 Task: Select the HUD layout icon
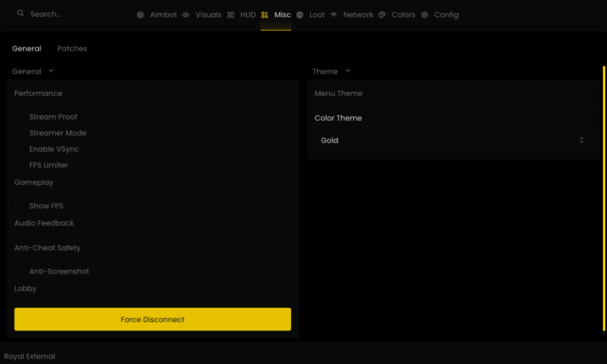click(x=231, y=15)
